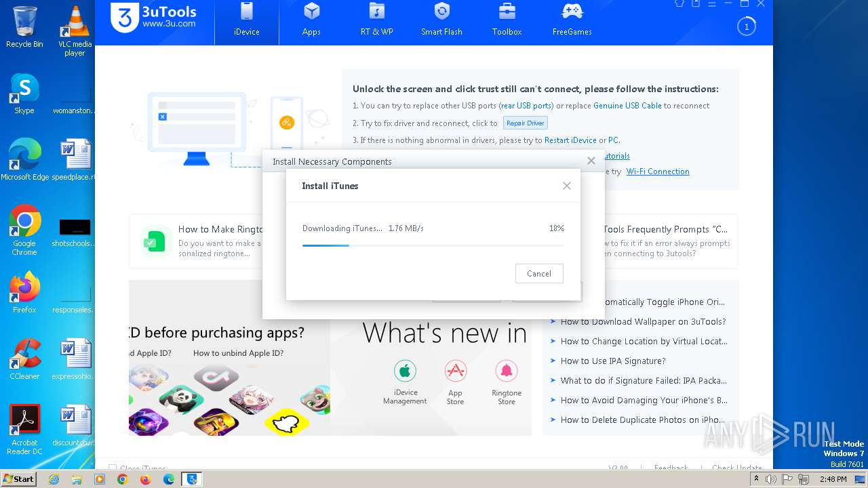Click the iTunes download progress bar
Viewport: 868px width, 488px height.
pyautogui.click(x=433, y=245)
